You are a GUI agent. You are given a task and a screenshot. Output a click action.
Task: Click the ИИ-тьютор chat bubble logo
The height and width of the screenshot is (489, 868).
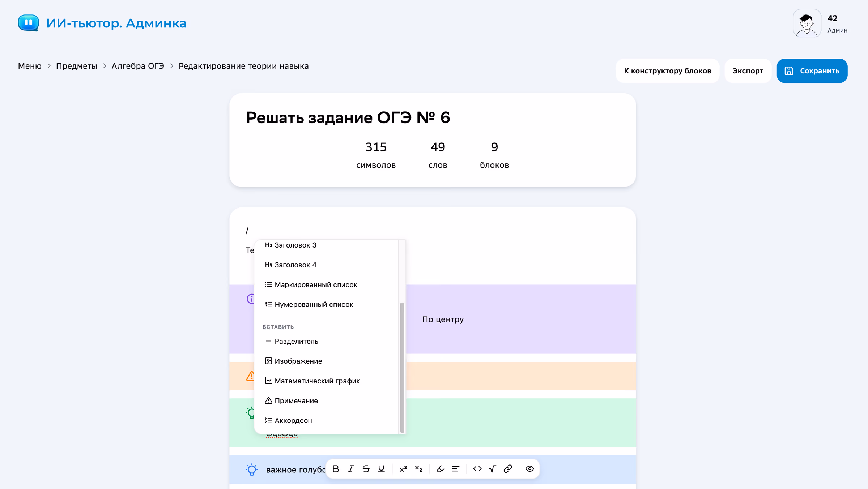28,23
